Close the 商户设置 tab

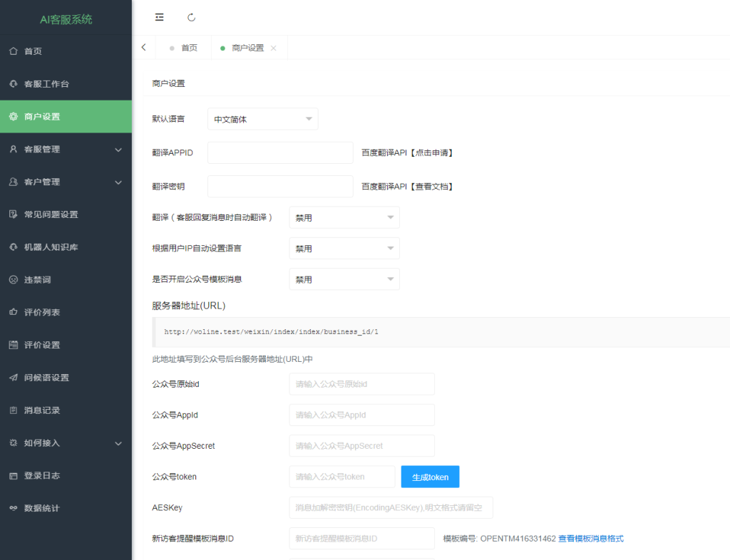click(x=274, y=48)
